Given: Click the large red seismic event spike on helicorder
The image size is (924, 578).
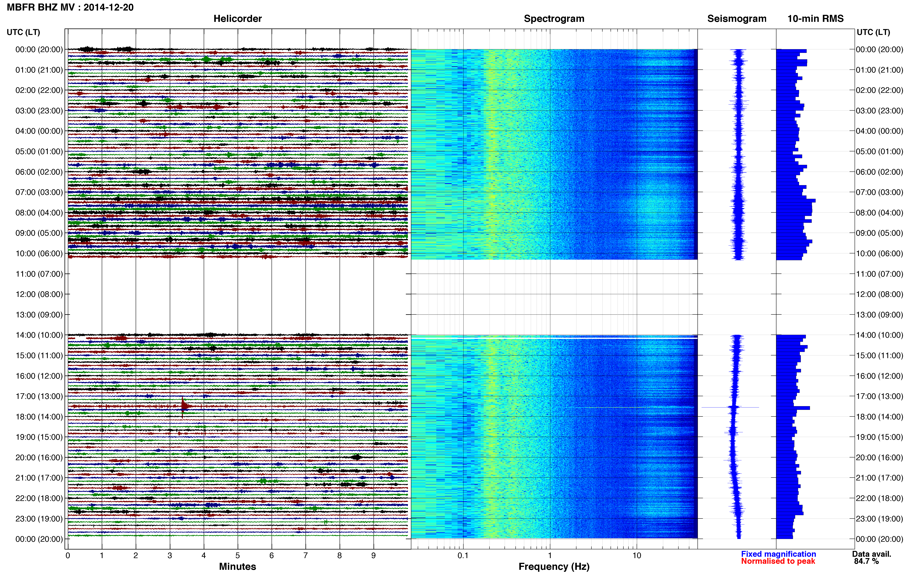Looking at the screenshot, I should tap(183, 406).
